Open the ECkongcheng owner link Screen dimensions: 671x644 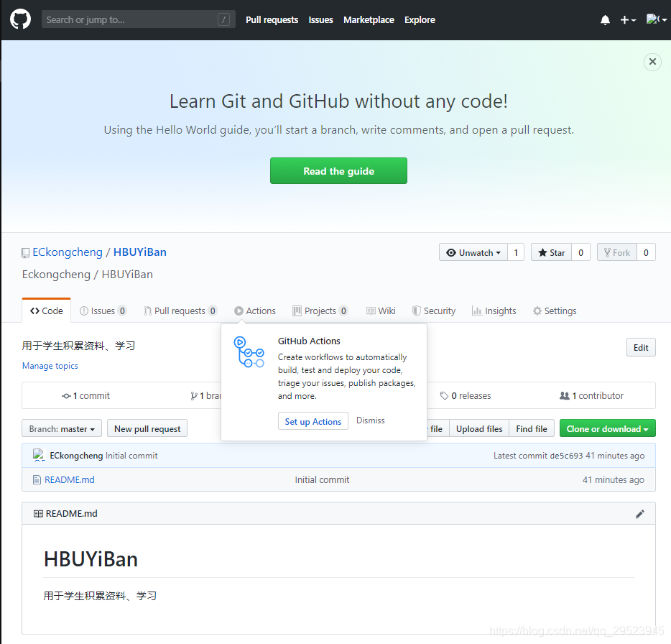pyautogui.click(x=68, y=252)
